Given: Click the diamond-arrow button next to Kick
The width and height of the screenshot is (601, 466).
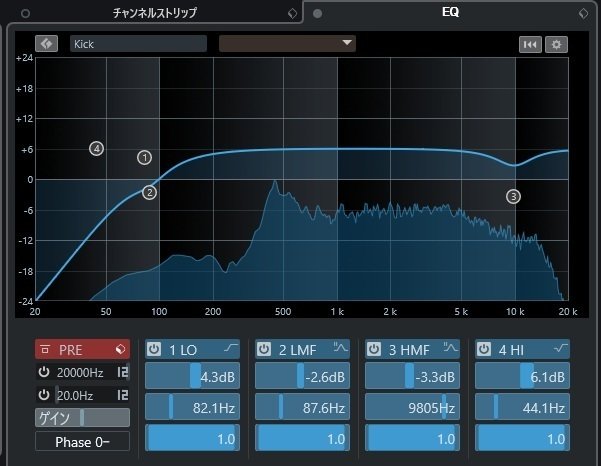Looking at the screenshot, I should pos(46,44).
